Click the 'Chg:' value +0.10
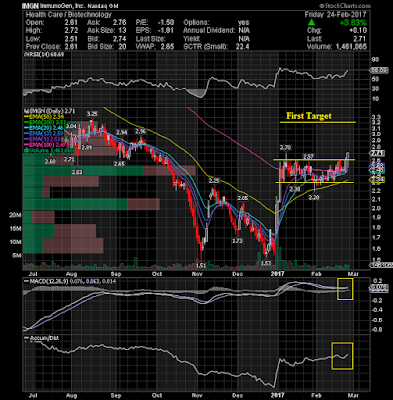Image resolution: width=393 pixels, height=400 pixels. (358, 31)
